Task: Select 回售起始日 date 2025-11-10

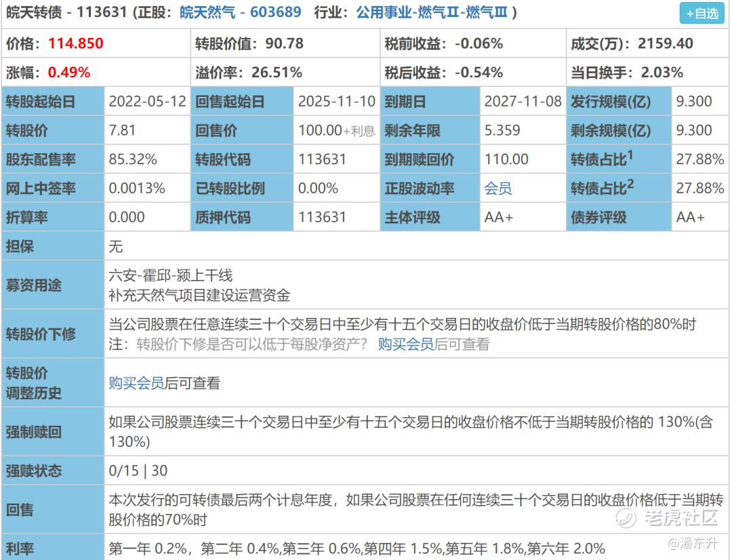Action: click(x=337, y=101)
